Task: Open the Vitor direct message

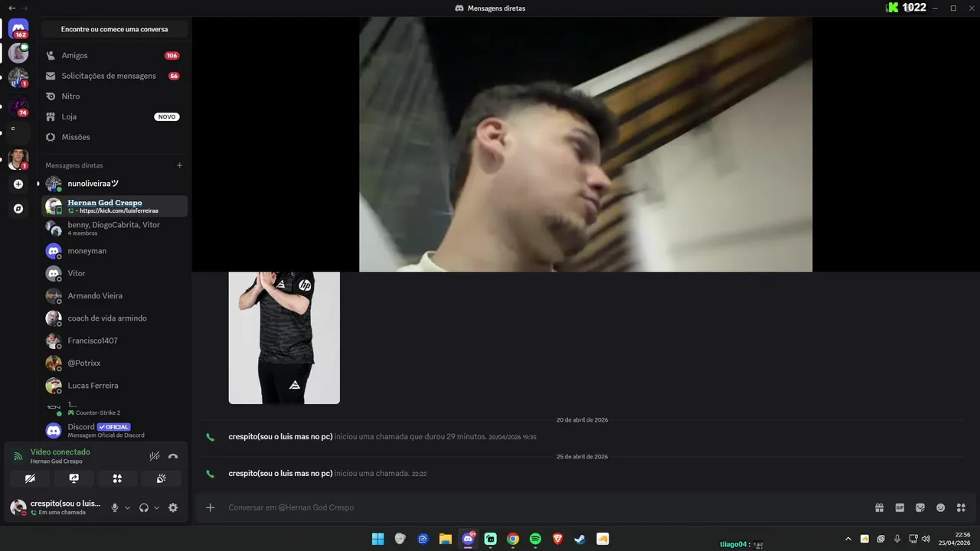Action: (x=114, y=273)
